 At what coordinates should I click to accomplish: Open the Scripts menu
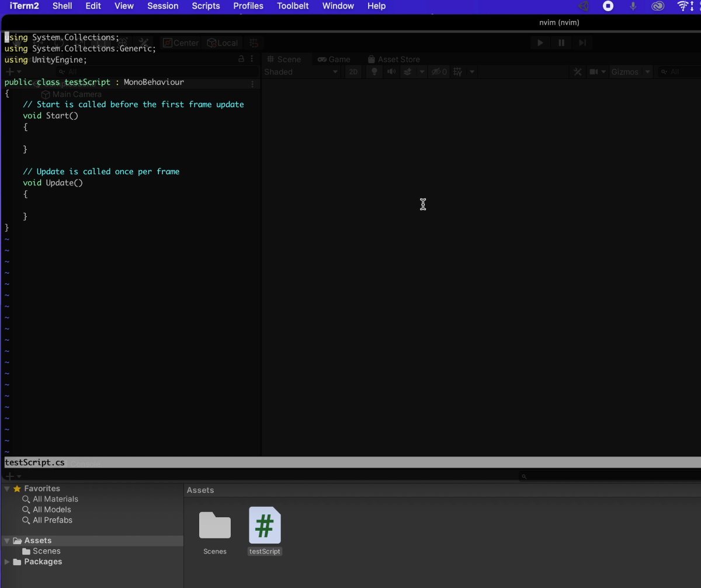(x=206, y=6)
